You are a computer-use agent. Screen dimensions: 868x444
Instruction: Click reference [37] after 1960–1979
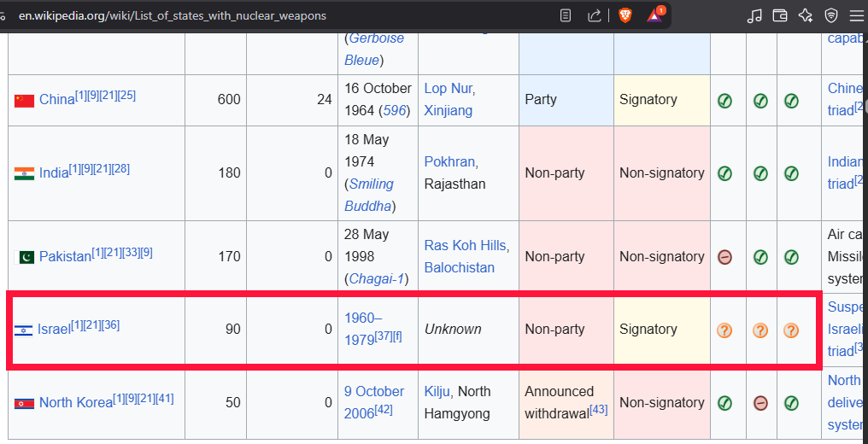(384, 336)
